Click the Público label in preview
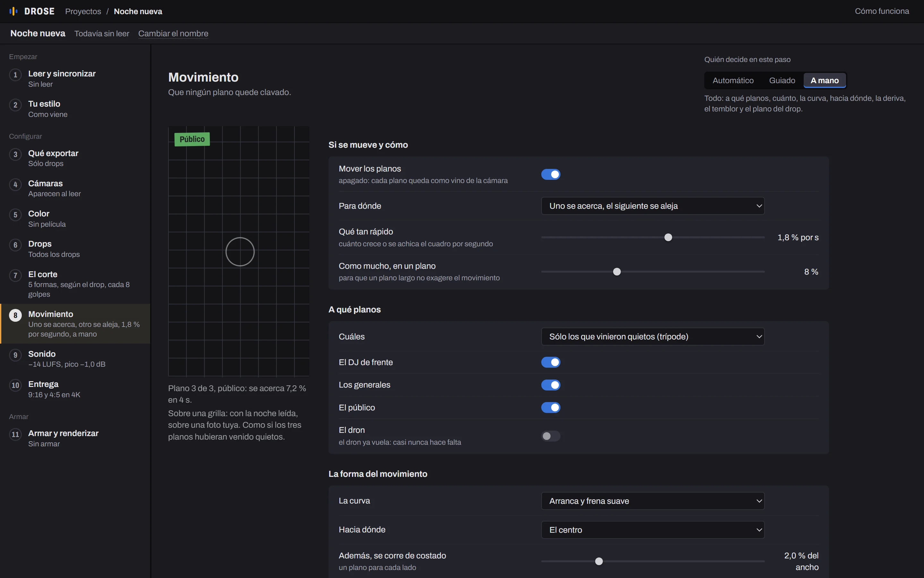924x578 pixels. point(192,139)
